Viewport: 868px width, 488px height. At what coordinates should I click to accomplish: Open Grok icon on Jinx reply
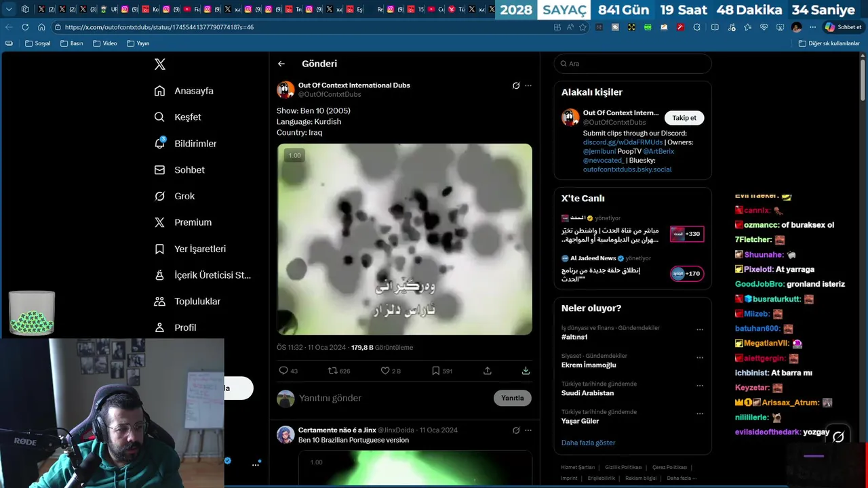point(516,430)
